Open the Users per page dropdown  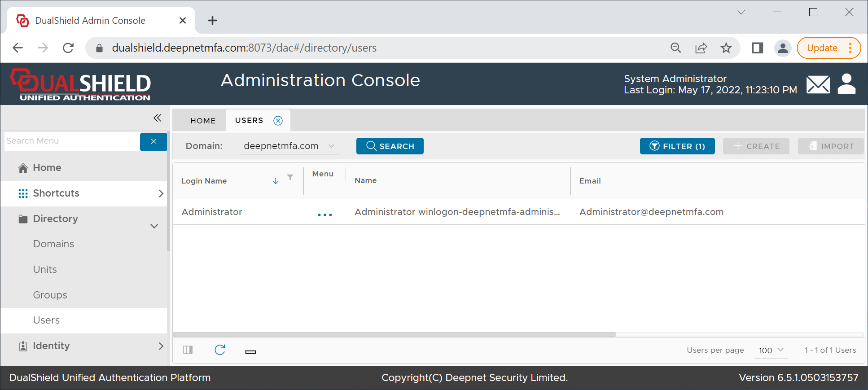coord(771,350)
